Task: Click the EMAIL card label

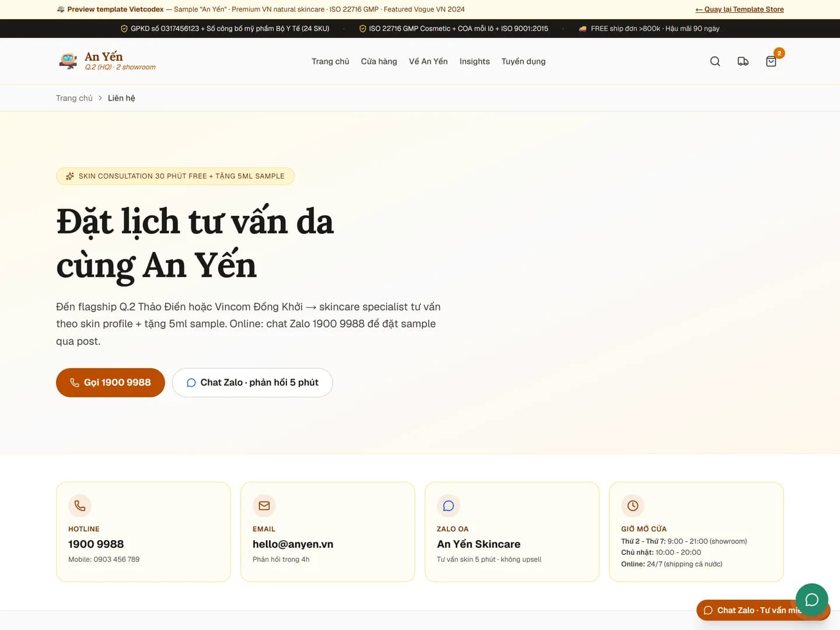Action: coord(264,529)
